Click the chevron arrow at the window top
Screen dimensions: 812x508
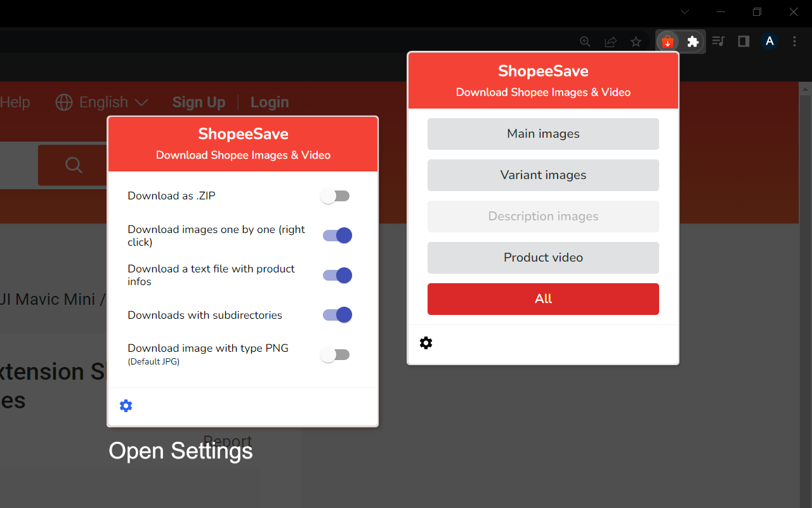pyautogui.click(x=684, y=11)
